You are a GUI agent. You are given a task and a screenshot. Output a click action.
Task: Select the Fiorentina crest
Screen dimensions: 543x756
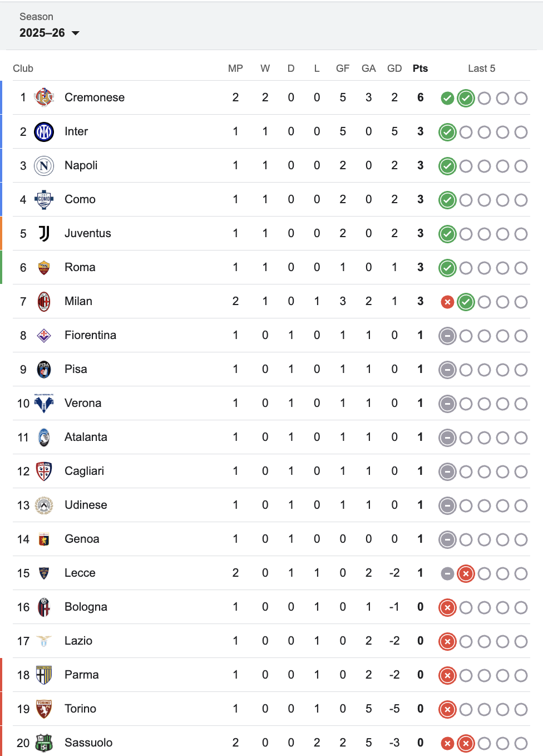point(44,335)
